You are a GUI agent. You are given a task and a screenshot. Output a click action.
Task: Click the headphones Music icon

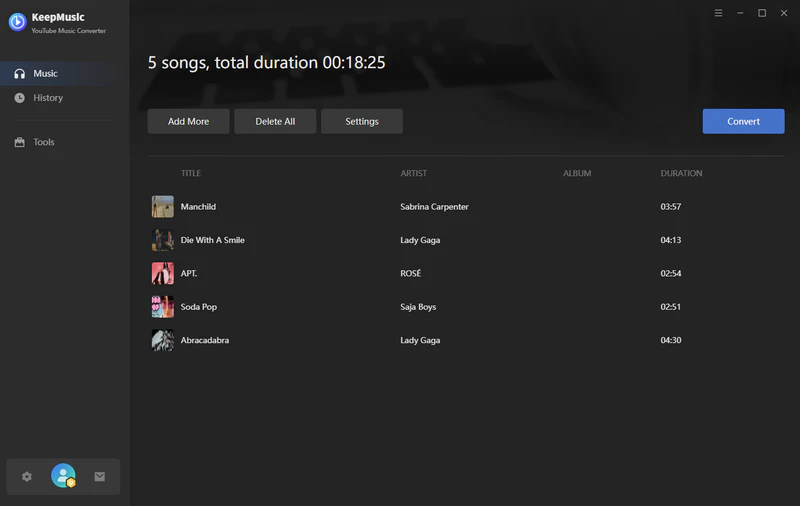[x=19, y=73]
